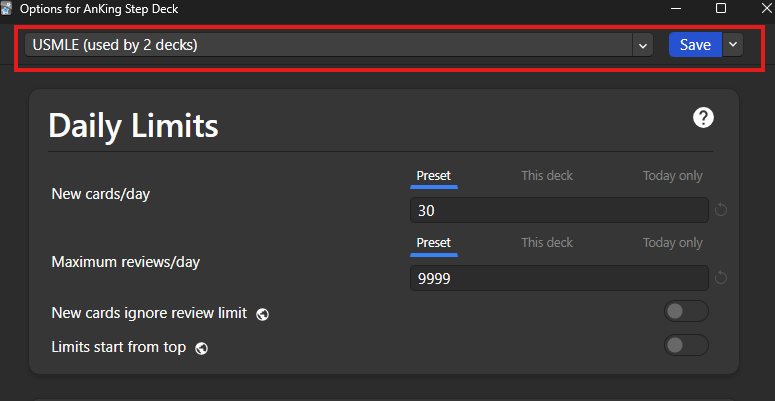Select Preset tab for Maximum reviews/day

point(434,243)
